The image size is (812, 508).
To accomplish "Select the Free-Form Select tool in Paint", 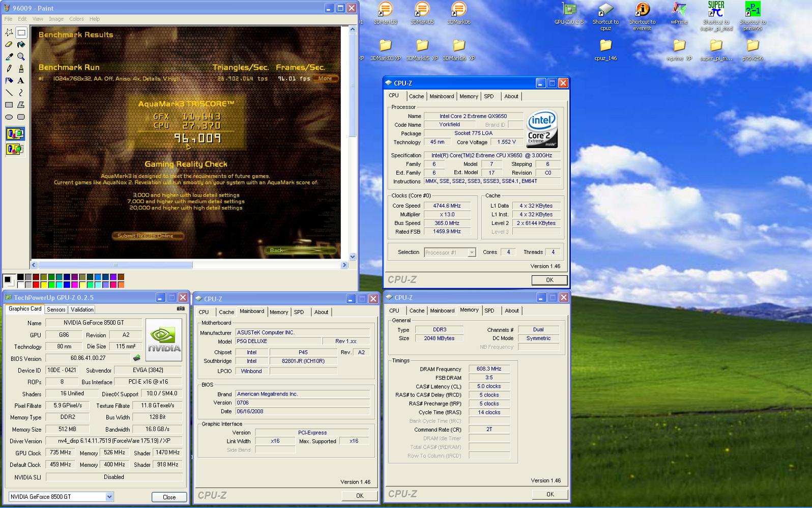I will point(9,33).
